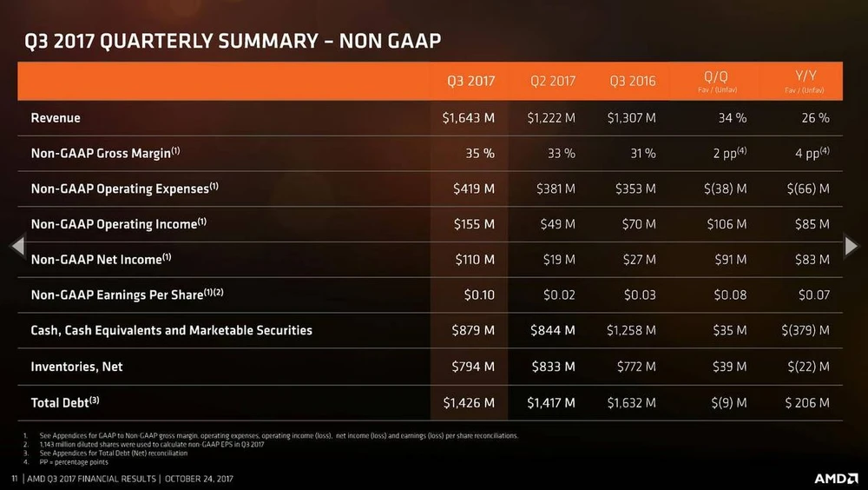Click the AMD logo in the footer

[834, 479]
